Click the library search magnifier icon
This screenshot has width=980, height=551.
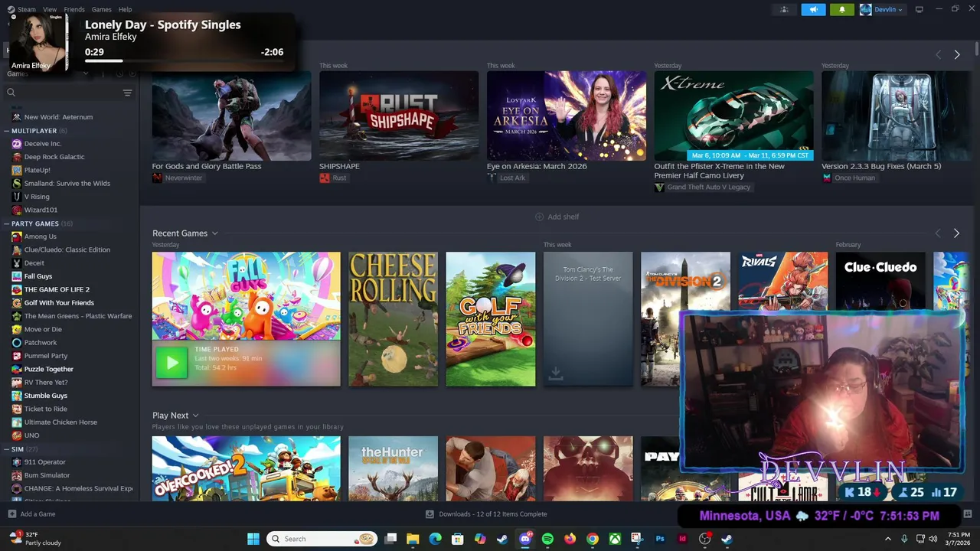(11, 93)
